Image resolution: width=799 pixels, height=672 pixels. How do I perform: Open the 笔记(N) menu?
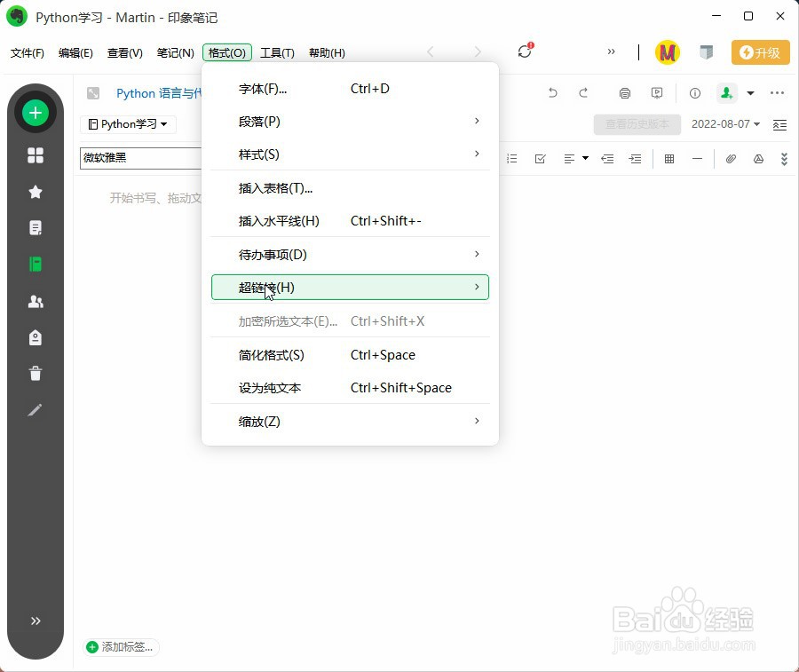point(175,53)
